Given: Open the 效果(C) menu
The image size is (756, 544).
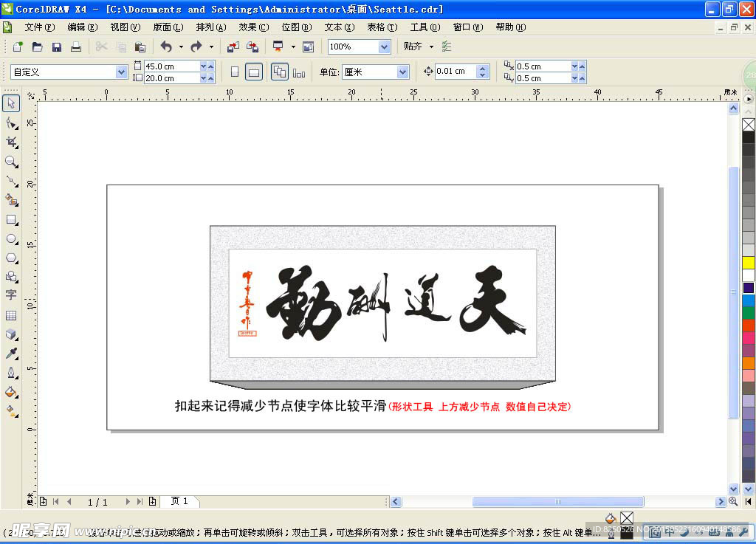Looking at the screenshot, I should (254, 27).
